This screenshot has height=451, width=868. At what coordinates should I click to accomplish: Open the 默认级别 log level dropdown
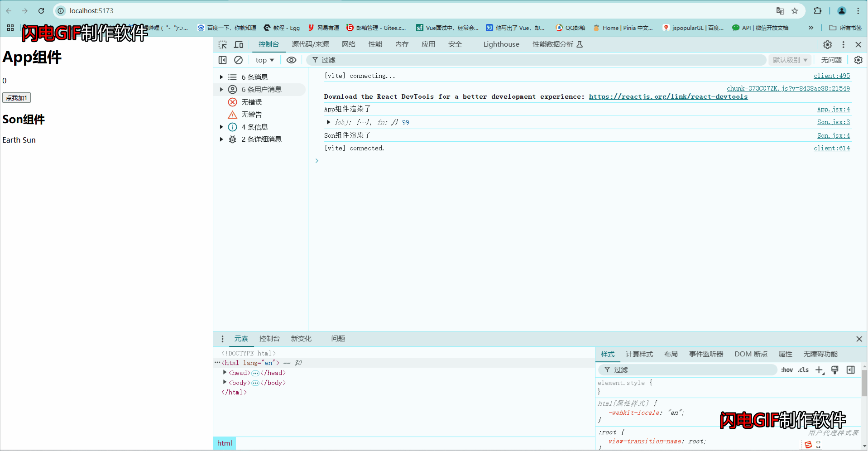click(789, 60)
